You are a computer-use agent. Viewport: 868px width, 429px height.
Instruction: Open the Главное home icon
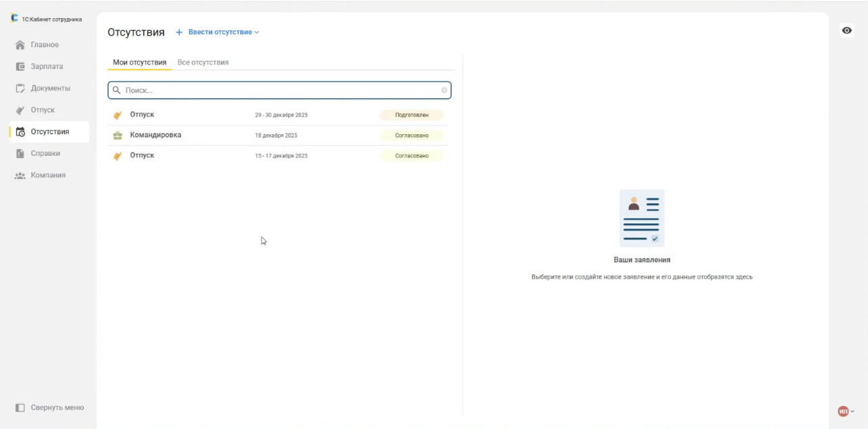(20, 45)
